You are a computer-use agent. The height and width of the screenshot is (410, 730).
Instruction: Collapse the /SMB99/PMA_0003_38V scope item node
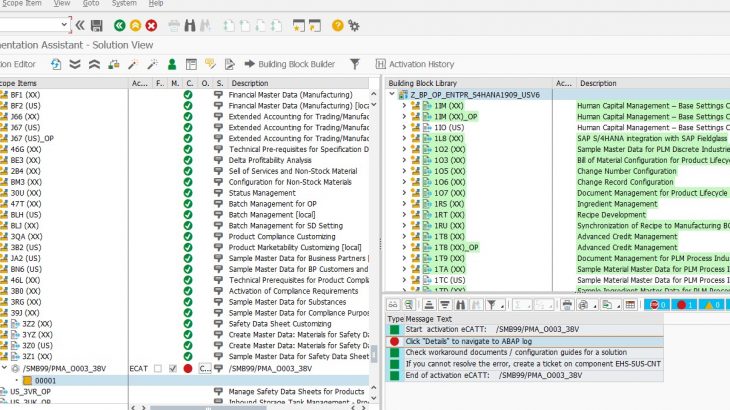[x=5, y=368]
